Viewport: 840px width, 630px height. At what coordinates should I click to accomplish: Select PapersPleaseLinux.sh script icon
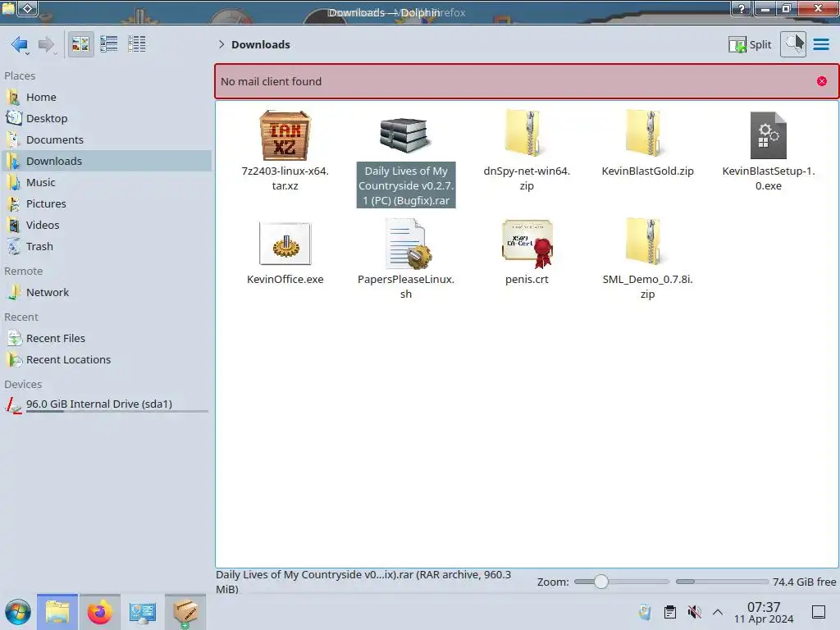click(409, 244)
